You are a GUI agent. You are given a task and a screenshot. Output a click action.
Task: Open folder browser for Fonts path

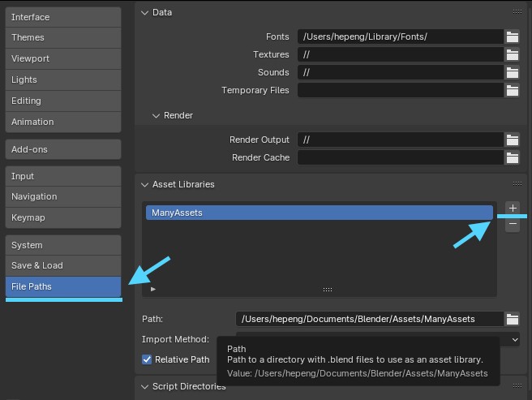point(512,37)
